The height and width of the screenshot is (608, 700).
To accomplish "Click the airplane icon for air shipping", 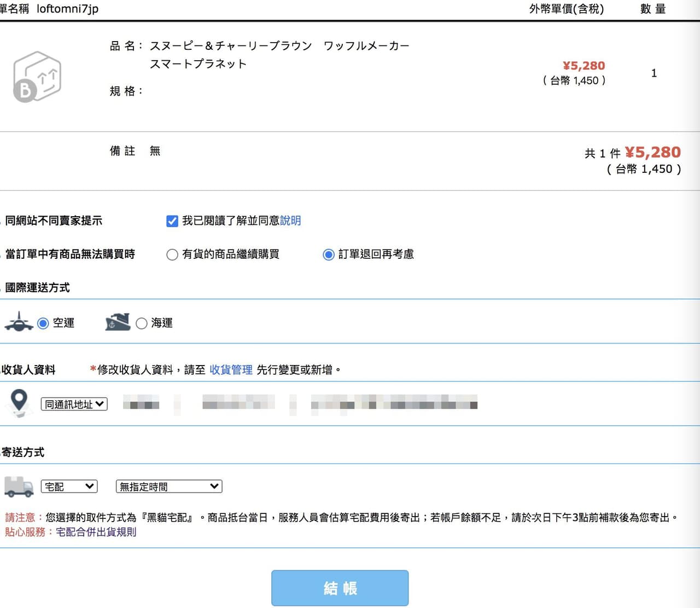I will [19, 322].
